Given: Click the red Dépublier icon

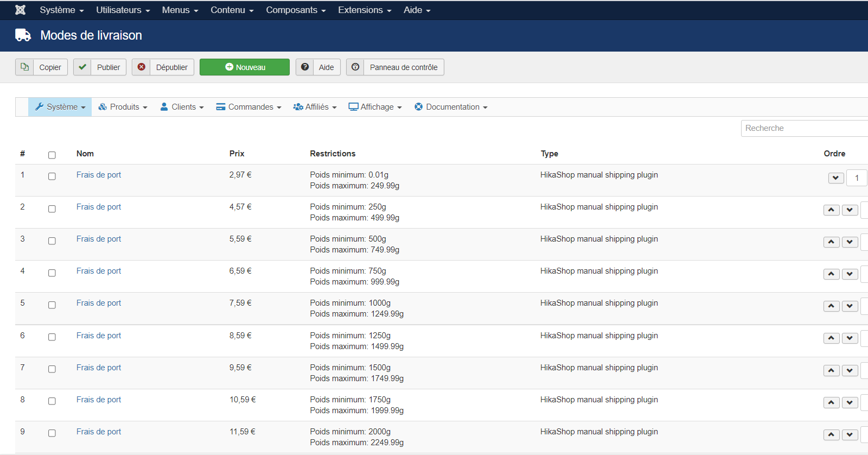Looking at the screenshot, I should coord(141,67).
